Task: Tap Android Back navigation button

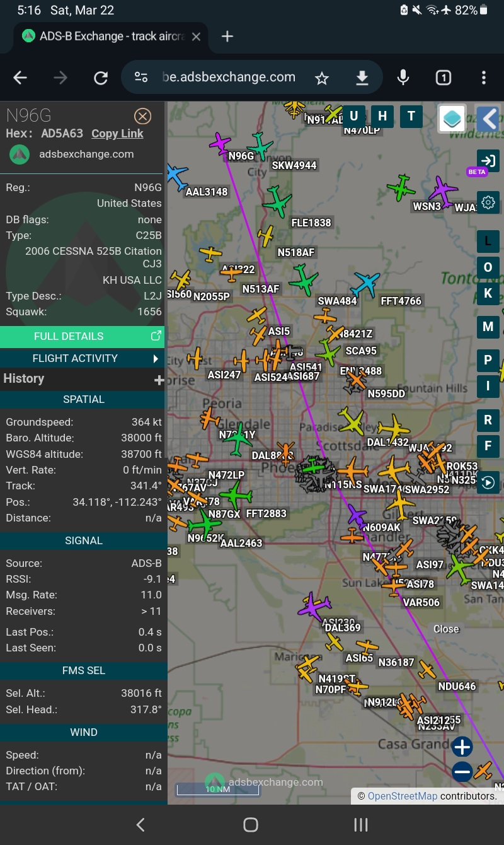Action: 140,825
